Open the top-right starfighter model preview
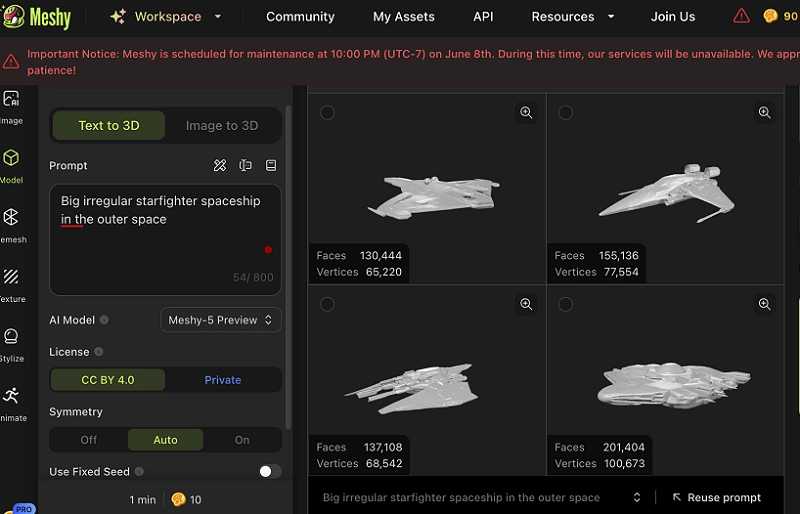The height and width of the screenshot is (514, 800). (668, 193)
